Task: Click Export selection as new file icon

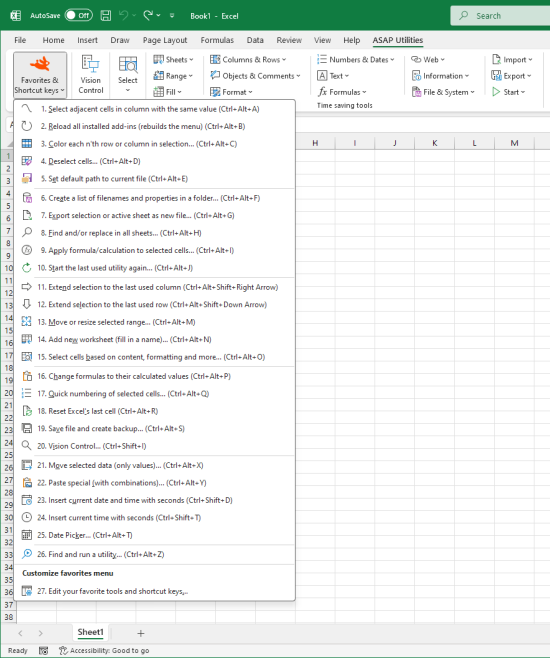Action: pyautogui.click(x=26, y=215)
